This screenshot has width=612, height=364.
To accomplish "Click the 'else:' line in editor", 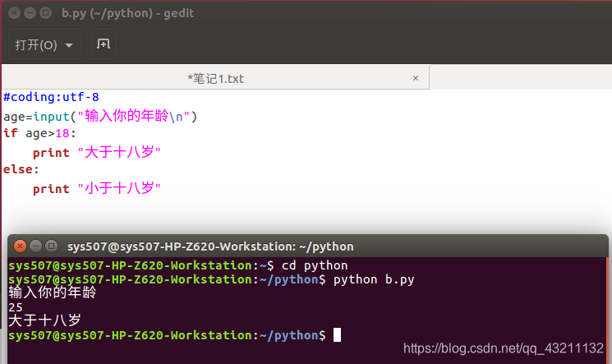I will (x=21, y=169).
